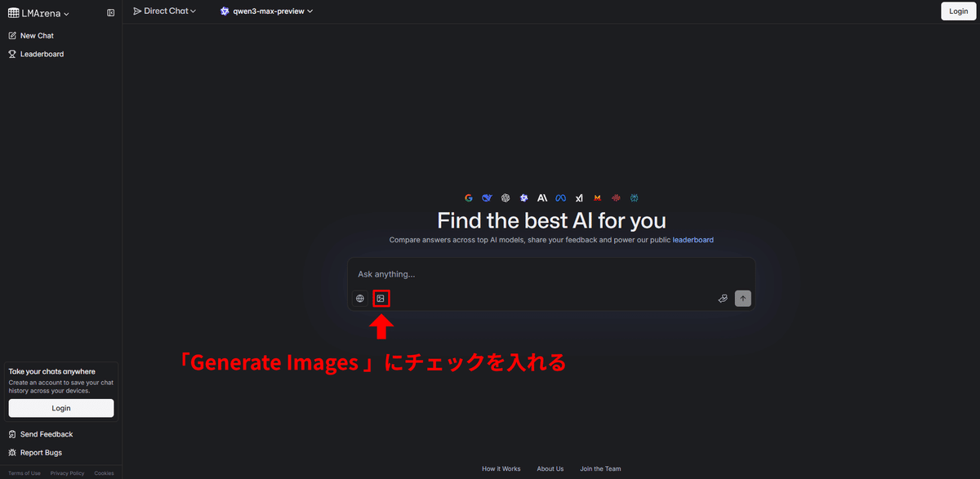Send the prompt with arrow button
This screenshot has height=479, width=980.
coord(742,299)
